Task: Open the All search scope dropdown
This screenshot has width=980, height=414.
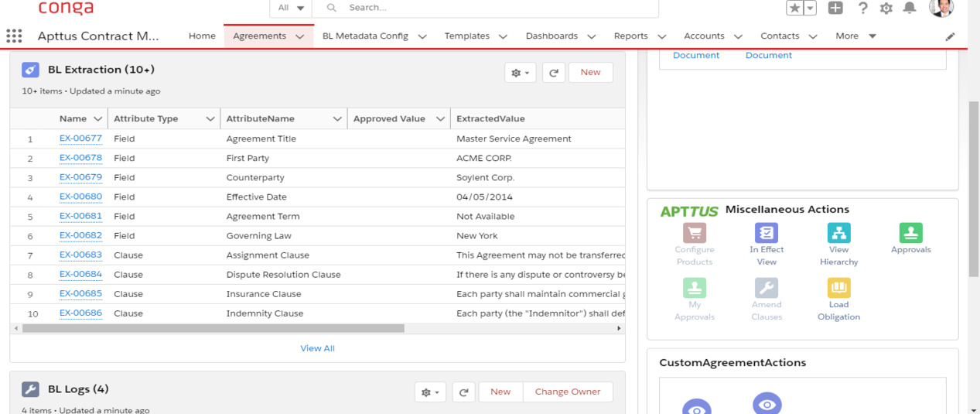Action: (291, 8)
